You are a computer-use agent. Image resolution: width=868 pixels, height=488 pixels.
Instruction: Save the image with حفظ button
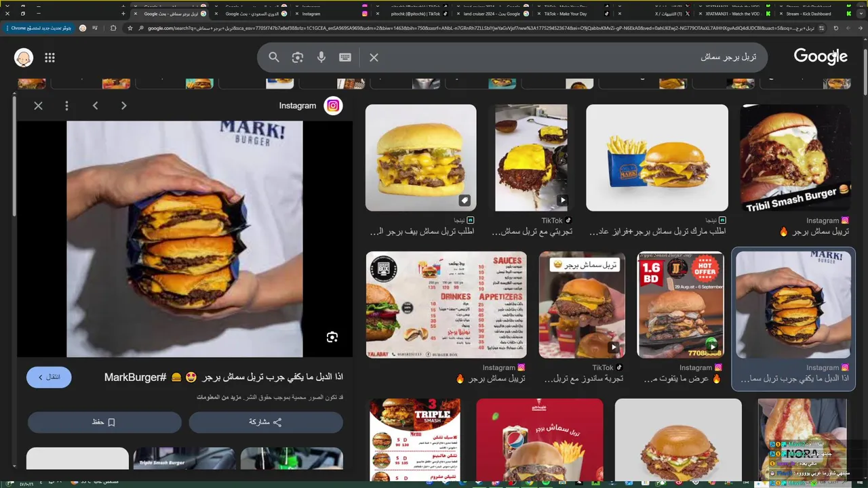104,422
